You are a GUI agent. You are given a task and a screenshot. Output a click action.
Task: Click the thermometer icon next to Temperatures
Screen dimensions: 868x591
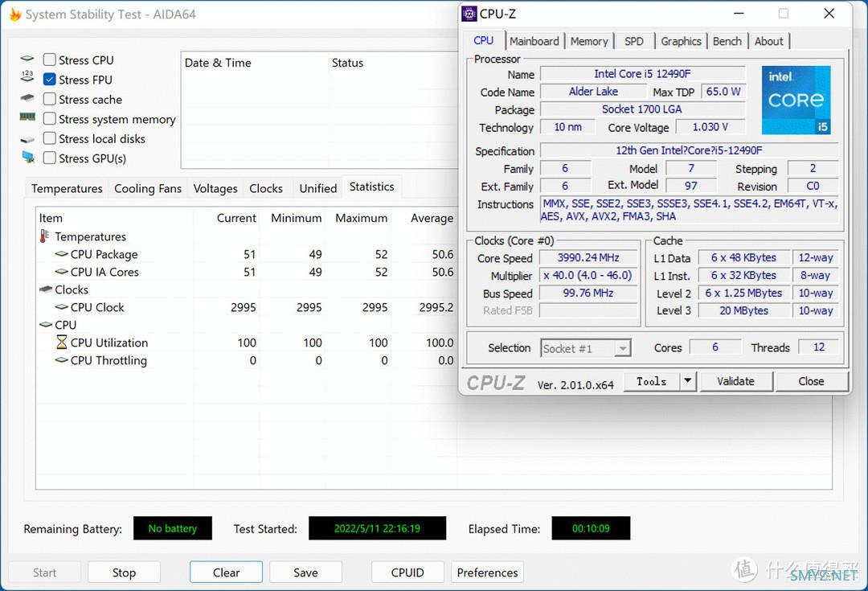click(x=44, y=236)
